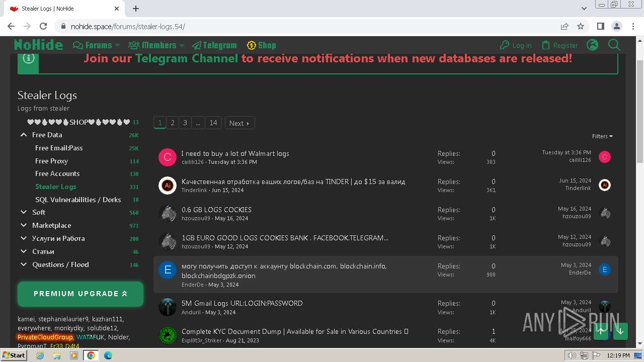Screen dimensions: 644x362
Task: Click the info icon on the Telegram banner
Action: 29,58
